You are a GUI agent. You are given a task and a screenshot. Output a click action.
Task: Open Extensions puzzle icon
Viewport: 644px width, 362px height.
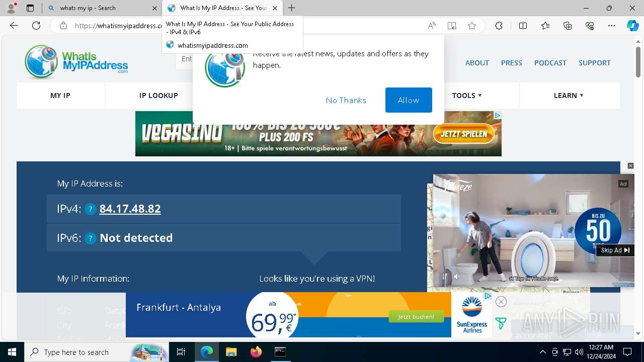point(499,26)
